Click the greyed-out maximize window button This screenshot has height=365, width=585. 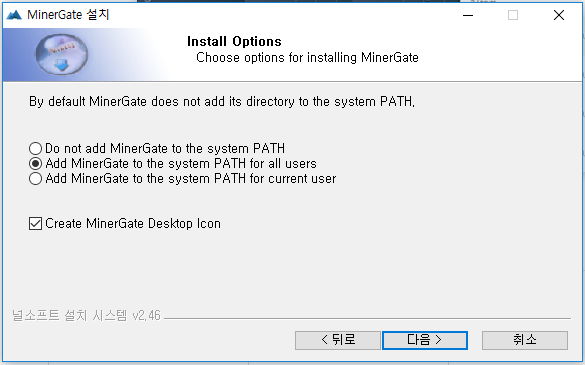click(513, 15)
